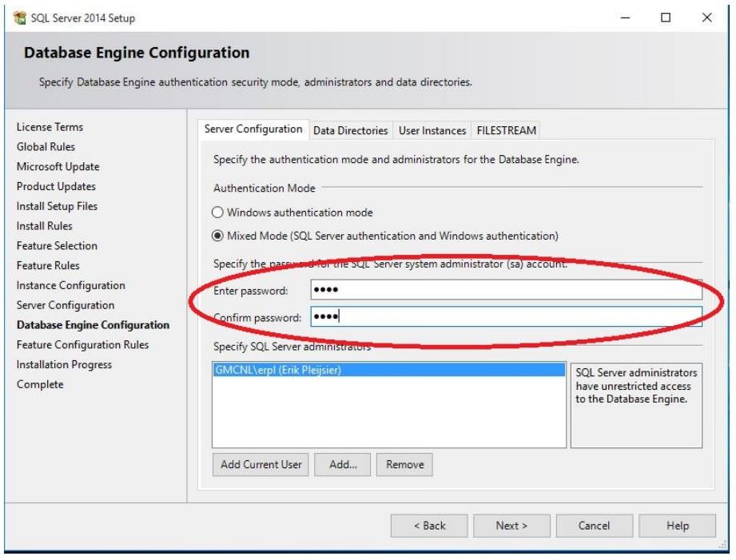Open the User Instances tab

[x=432, y=130]
